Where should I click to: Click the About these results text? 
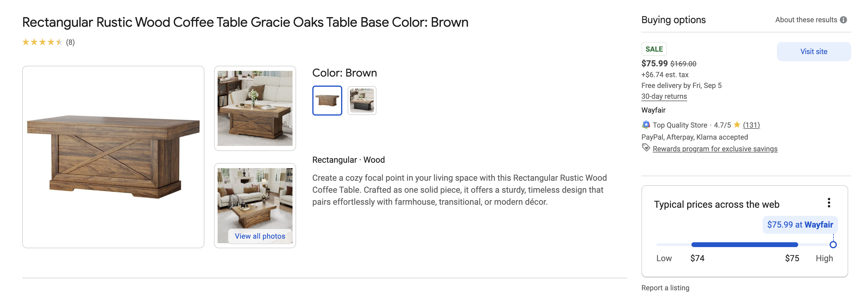coord(806,20)
